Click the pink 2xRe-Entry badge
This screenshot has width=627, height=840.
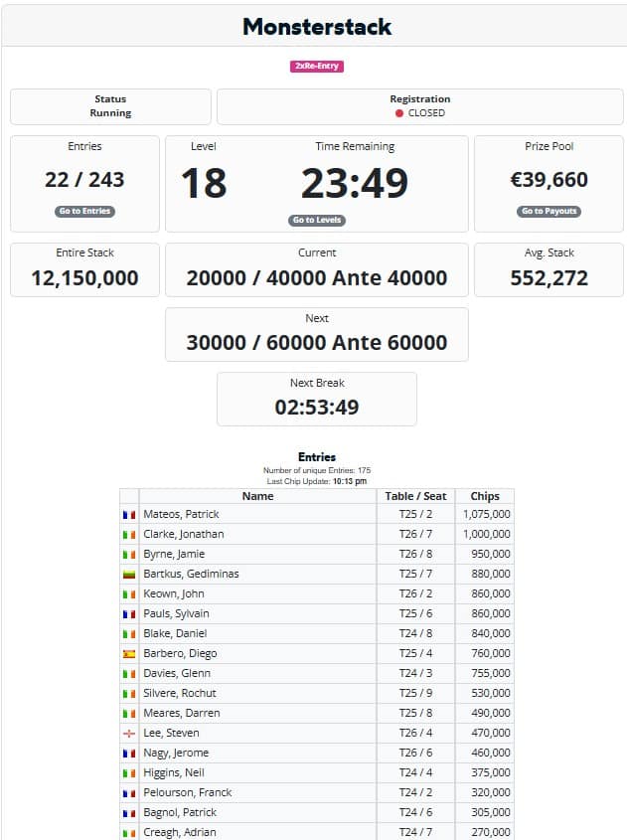click(317, 66)
